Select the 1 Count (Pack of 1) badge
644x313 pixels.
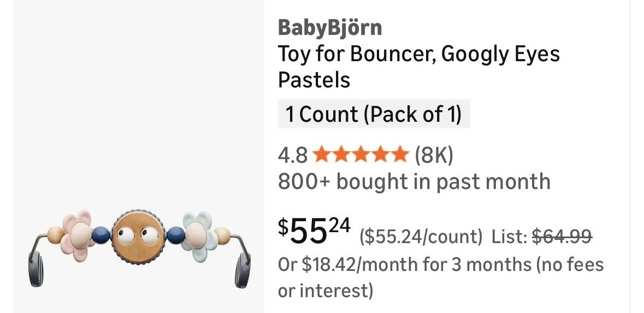[374, 114]
